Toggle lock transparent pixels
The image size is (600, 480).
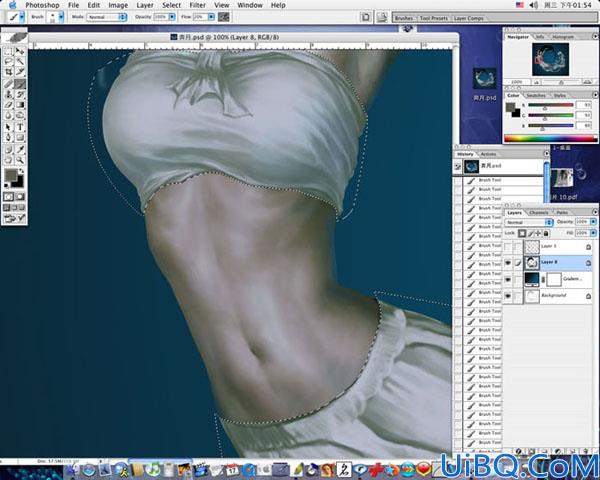(522, 233)
